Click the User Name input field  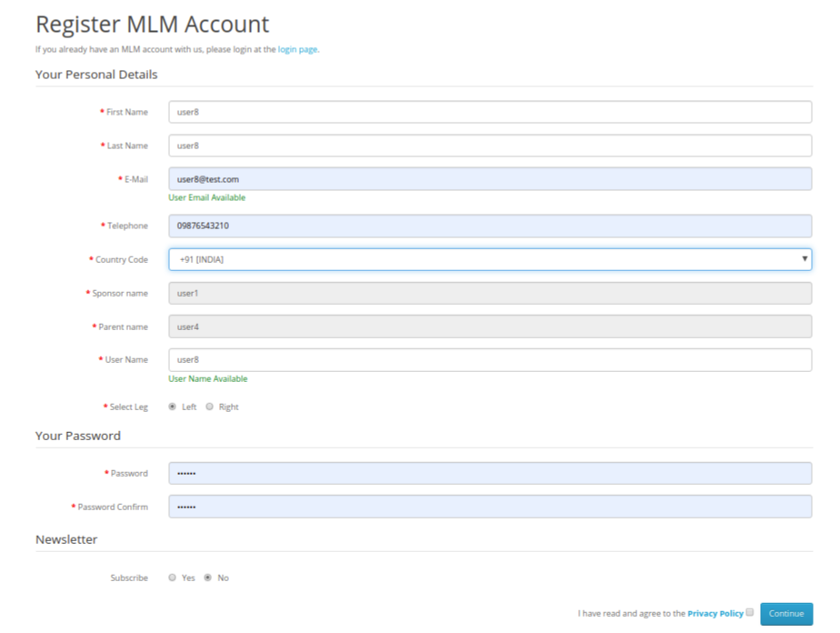tap(491, 359)
